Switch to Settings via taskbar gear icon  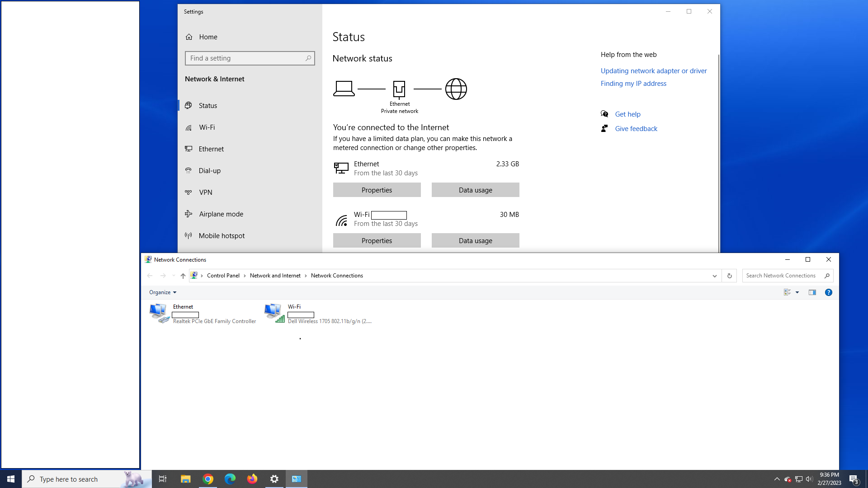click(274, 479)
